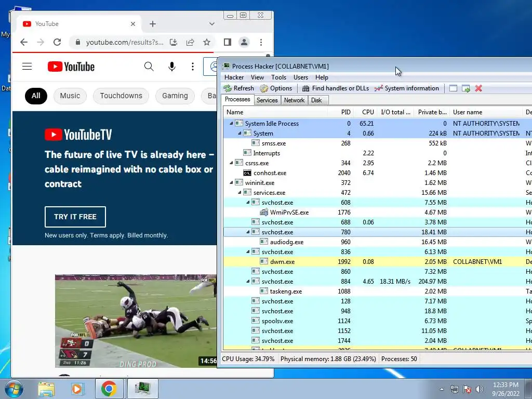Open the Help menu in Process Hacker
The image size is (532, 399).
coord(322,77)
